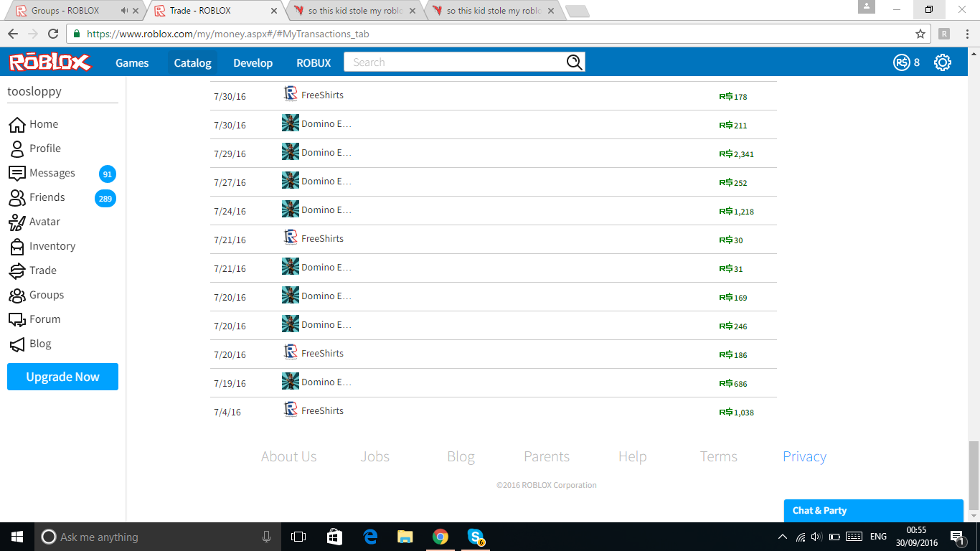Image resolution: width=980 pixels, height=551 pixels.
Task: Open Forum in the sidebar
Action: coord(34,319)
